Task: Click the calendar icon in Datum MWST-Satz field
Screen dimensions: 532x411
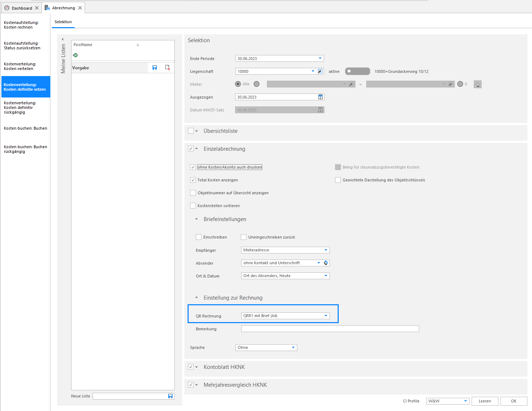Action: tap(320, 110)
